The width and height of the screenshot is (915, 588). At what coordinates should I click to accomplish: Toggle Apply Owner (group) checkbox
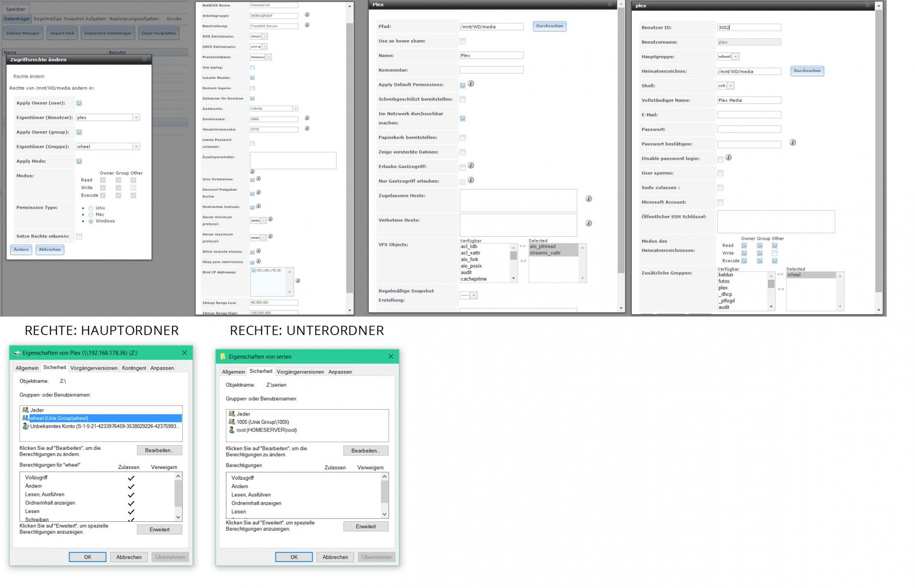click(x=79, y=132)
